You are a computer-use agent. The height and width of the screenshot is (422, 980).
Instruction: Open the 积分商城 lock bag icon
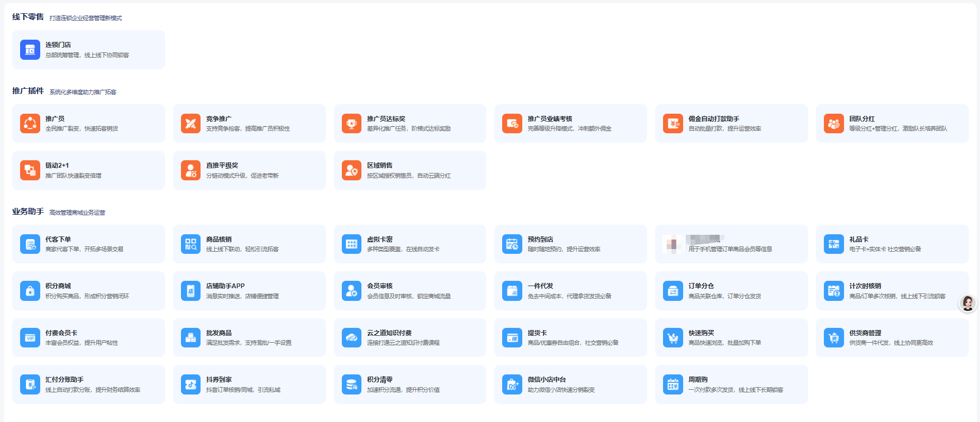(30, 291)
